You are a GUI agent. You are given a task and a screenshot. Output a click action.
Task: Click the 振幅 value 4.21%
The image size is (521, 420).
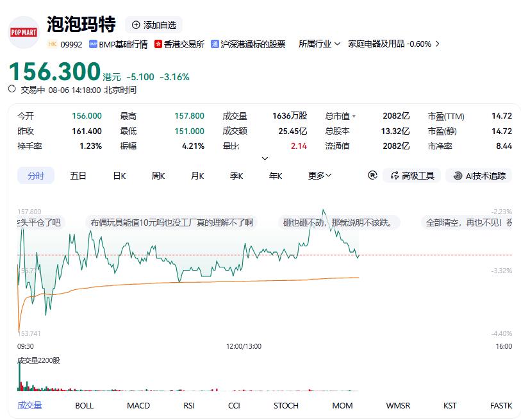pos(193,146)
